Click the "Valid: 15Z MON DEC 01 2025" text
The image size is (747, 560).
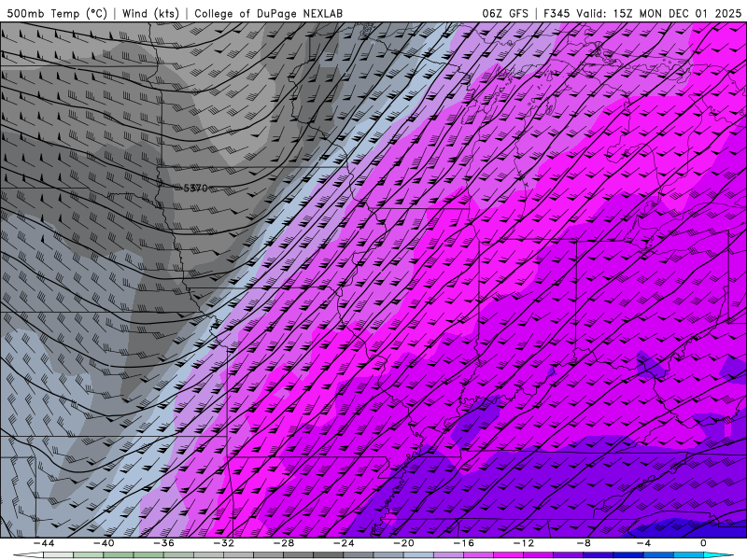(659, 13)
